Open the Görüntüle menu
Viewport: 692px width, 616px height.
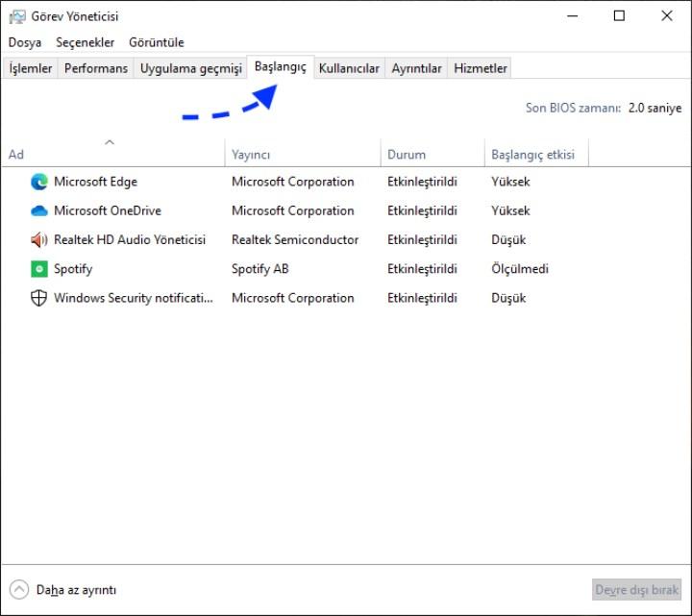click(157, 42)
